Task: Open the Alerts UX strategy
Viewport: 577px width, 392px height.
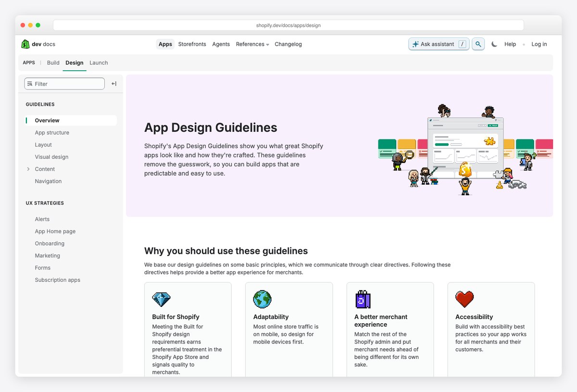Action: tap(42, 219)
